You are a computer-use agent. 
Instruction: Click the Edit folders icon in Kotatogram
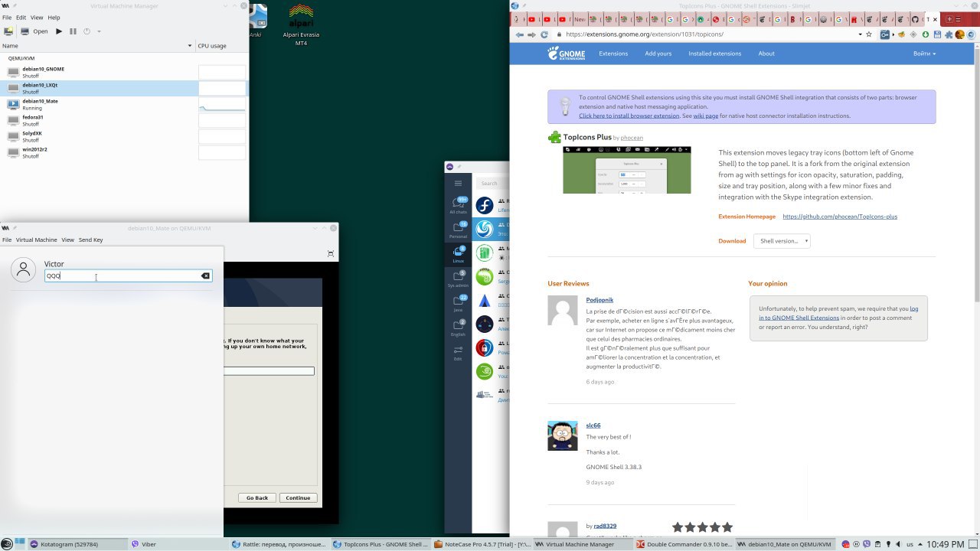(x=458, y=352)
